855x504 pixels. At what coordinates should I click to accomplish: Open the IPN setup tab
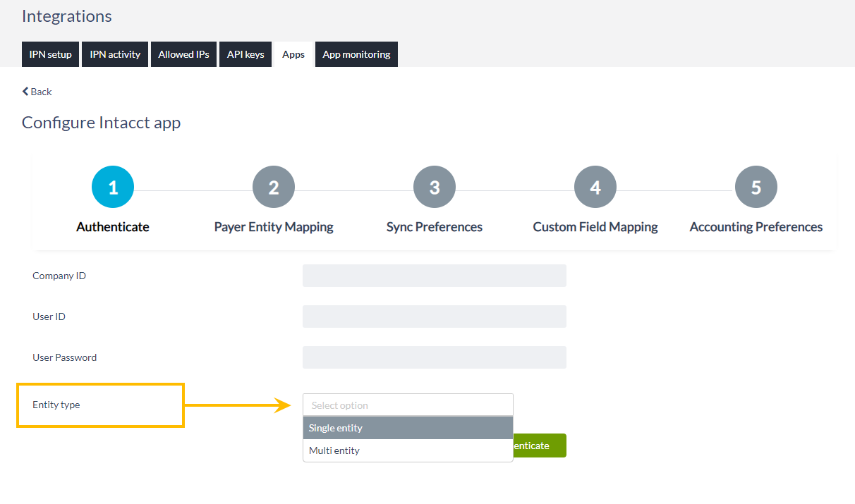click(x=50, y=54)
